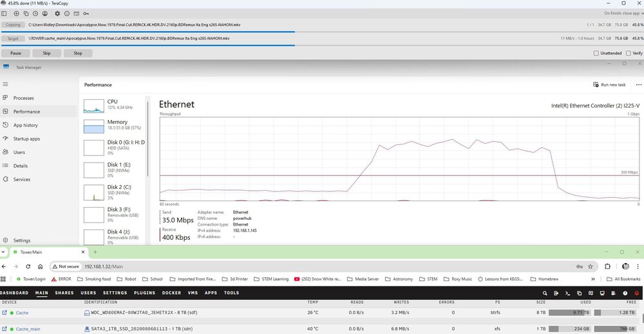Screen dimensions: 644x334
Task: Click the TeraCopy add files plus icon
Action: tap(17, 14)
